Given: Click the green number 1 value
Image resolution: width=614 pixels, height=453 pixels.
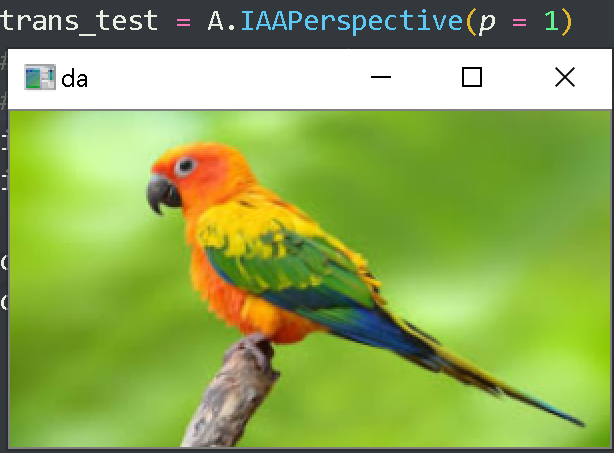Looking at the screenshot, I should (551, 21).
